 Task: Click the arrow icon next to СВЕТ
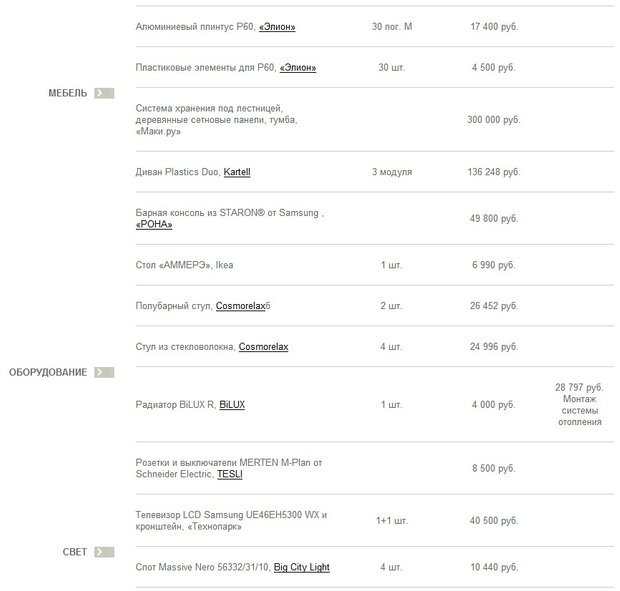pos(104,552)
